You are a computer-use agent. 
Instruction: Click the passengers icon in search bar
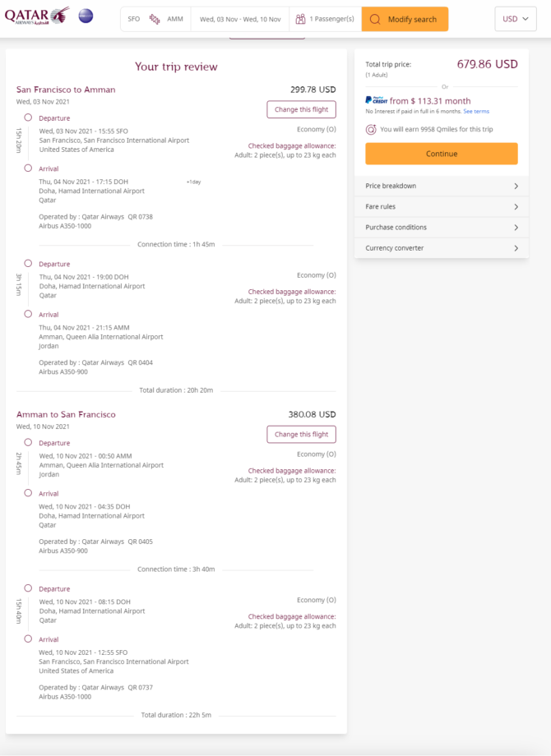tap(301, 19)
